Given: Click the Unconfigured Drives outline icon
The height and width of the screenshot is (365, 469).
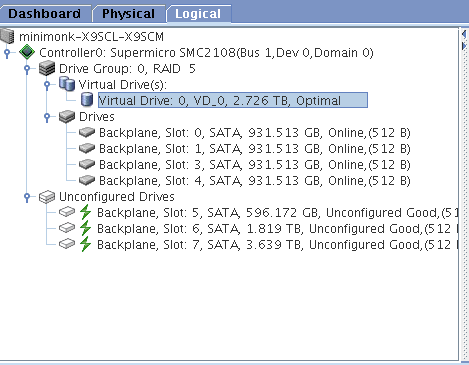Looking at the screenshot, I should [x=47, y=197].
